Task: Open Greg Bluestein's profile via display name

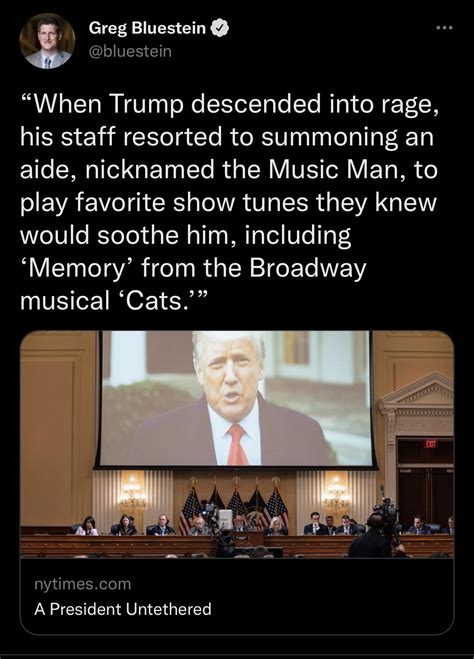Action: click(147, 28)
